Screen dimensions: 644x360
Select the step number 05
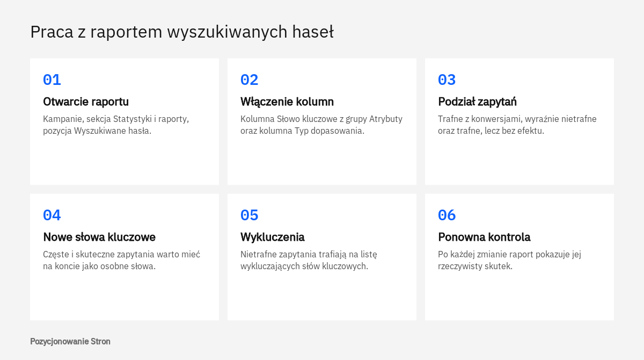click(x=250, y=215)
